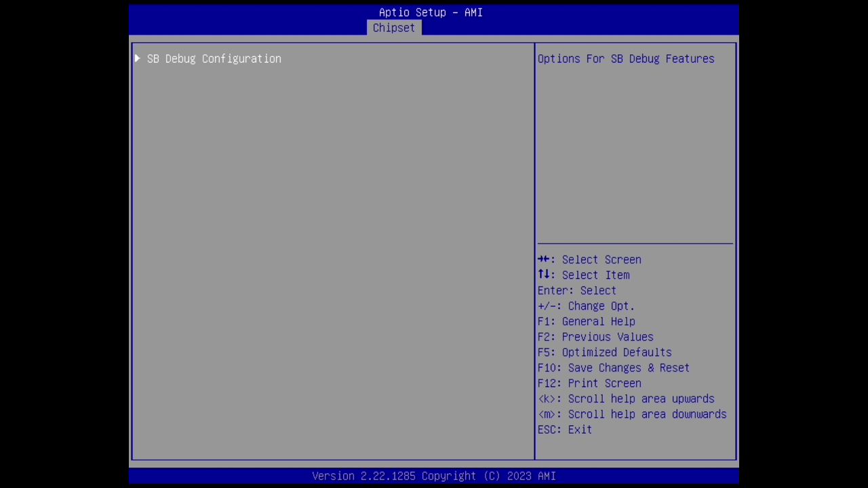Click the 'F2: Previous Values' line

click(x=595, y=337)
